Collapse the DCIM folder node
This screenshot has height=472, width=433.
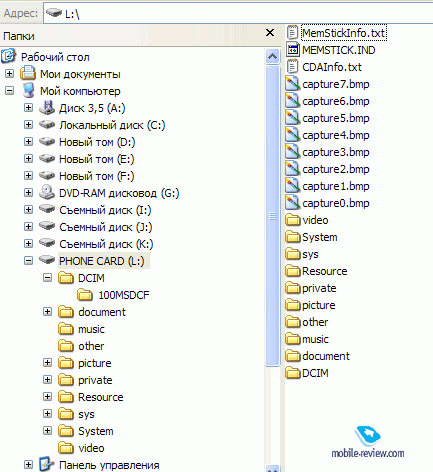(x=48, y=278)
